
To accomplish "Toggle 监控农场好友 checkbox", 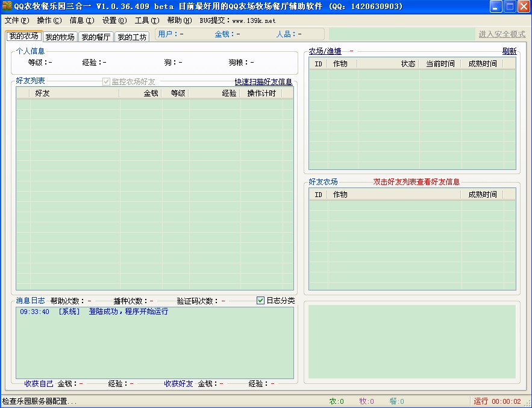I will click(x=128, y=81).
